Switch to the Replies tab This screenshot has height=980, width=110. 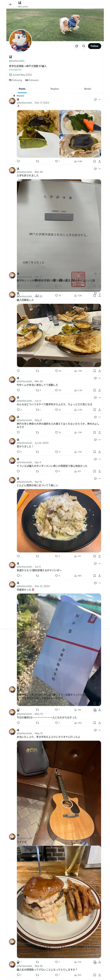(x=55, y=89)
